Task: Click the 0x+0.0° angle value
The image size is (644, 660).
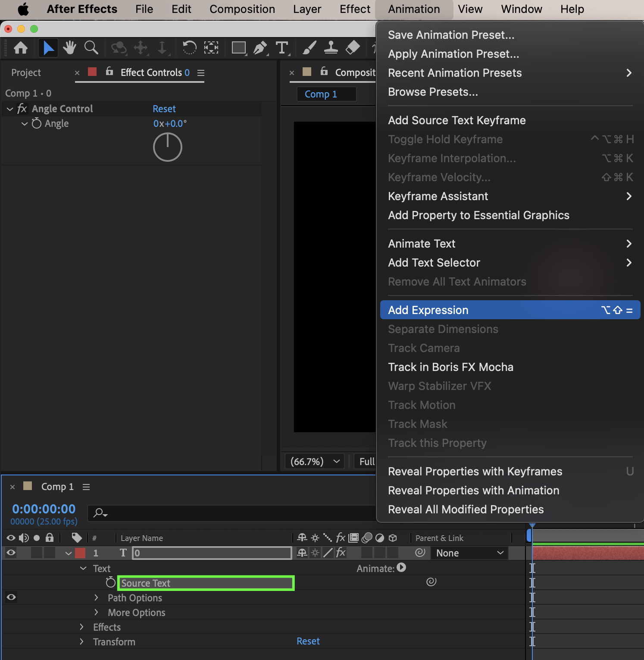Action: pos(170,123)
